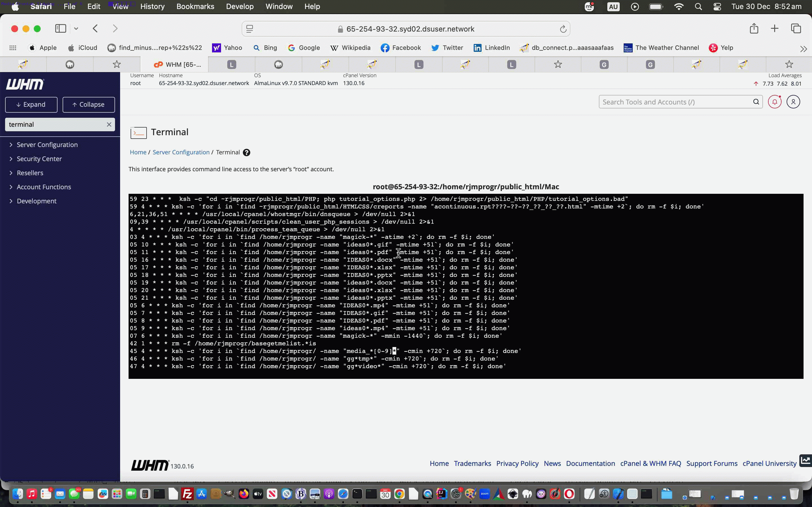The width and height of the screenshot is (812, 507).
Task: Open the Bookmarks menu
Action: click(195, 6)
